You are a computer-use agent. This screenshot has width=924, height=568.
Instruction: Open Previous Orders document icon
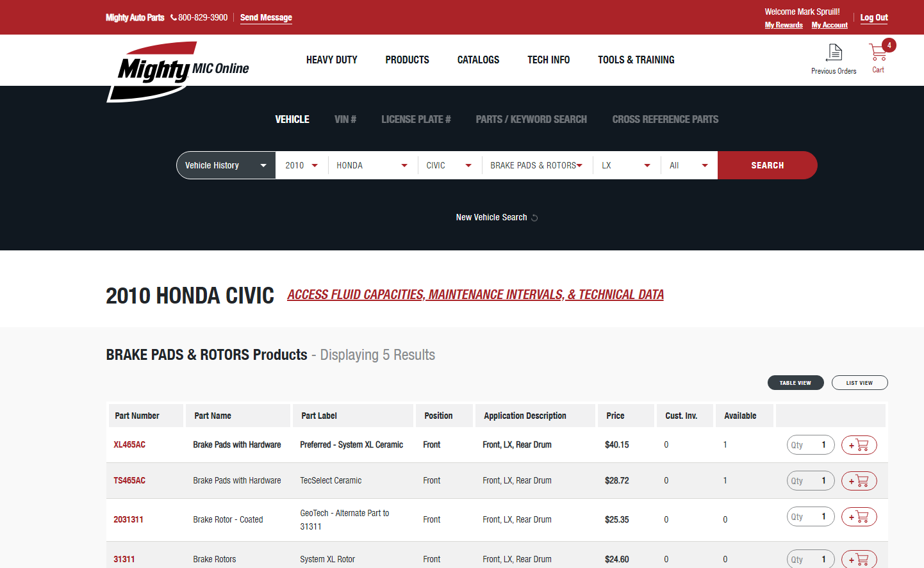834,52
